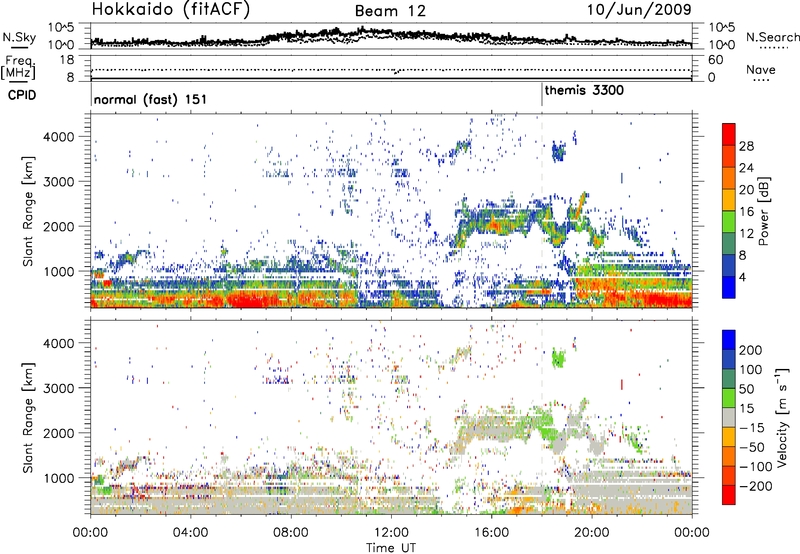The width and height of the screenshot is (800, 554).
Task: Click the "-15" Velocity colorbar label
Action: tap(752, 428)
